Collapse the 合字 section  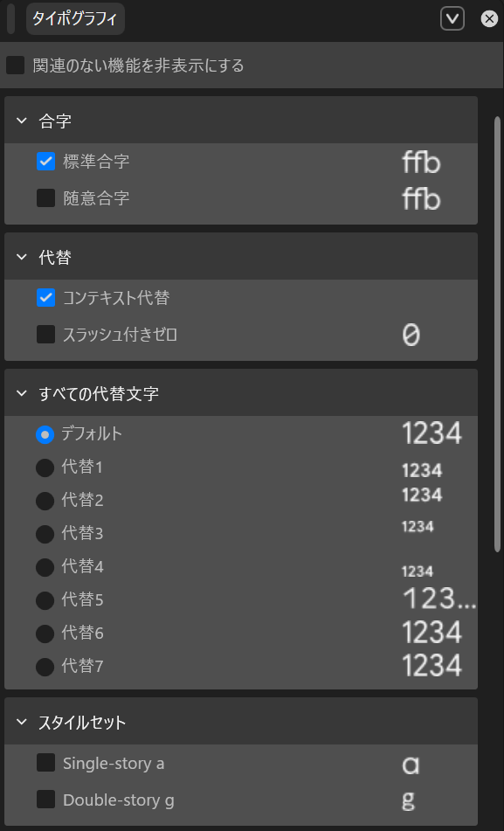(21, 121)
